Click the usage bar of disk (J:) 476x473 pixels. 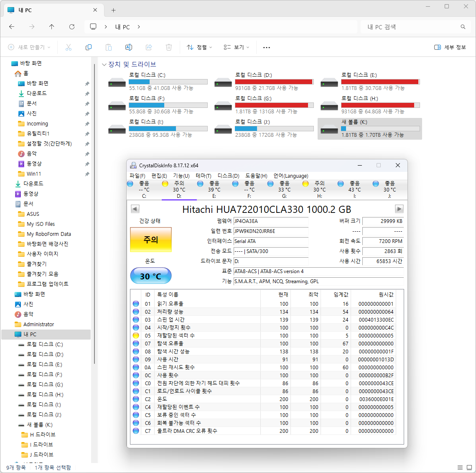274,128
